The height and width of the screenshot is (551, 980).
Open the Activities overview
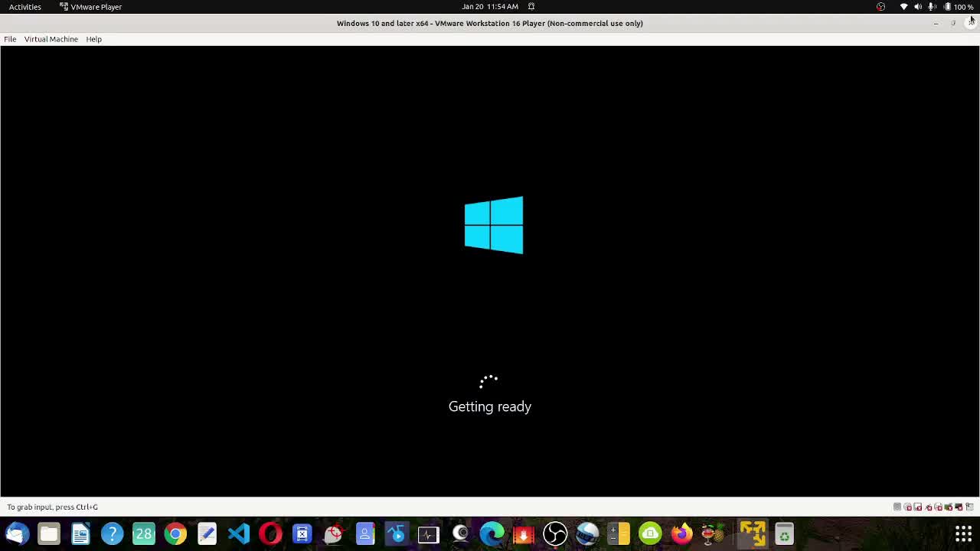[25, 7]
